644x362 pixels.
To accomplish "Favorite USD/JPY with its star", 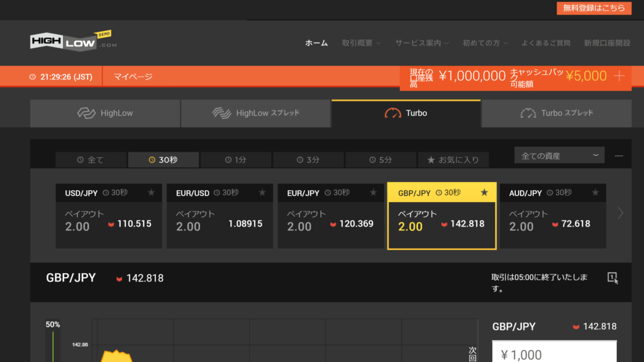I will click(151, 193).
